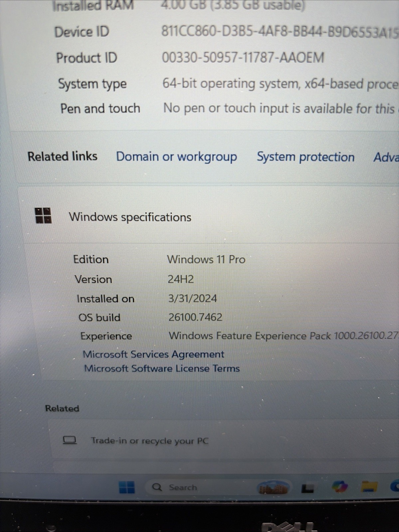
Task: Collapse the Windows specifications section
Action: (211, 217)
